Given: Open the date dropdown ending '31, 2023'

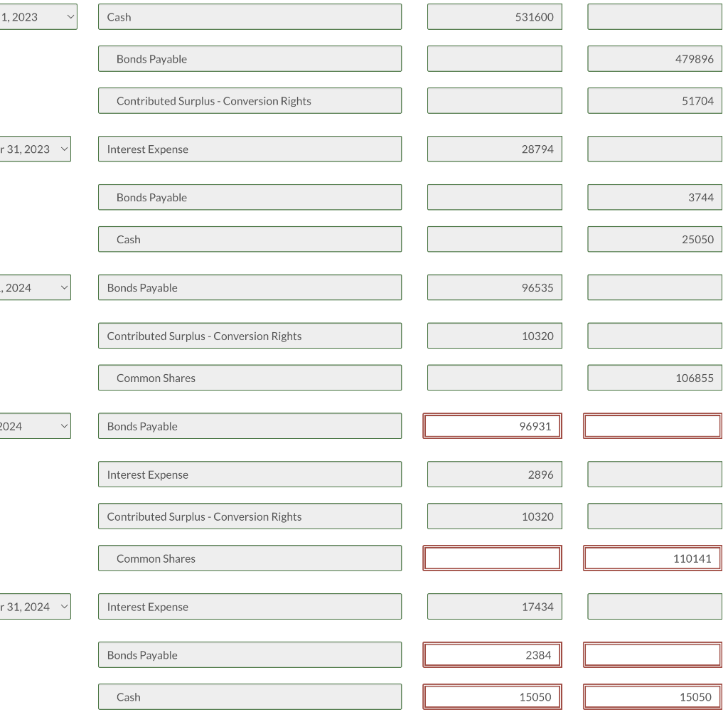Looking at the screenshot, I should pyautogui.click(x=36, y=149).
